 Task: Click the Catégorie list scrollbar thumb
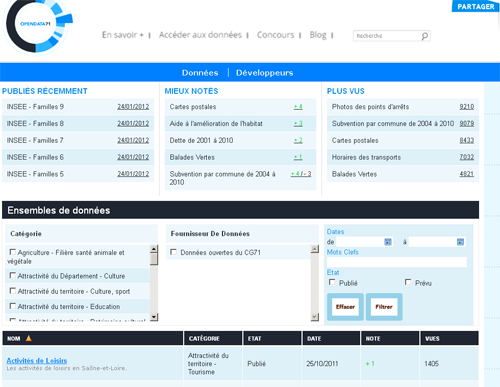point(154,259)
